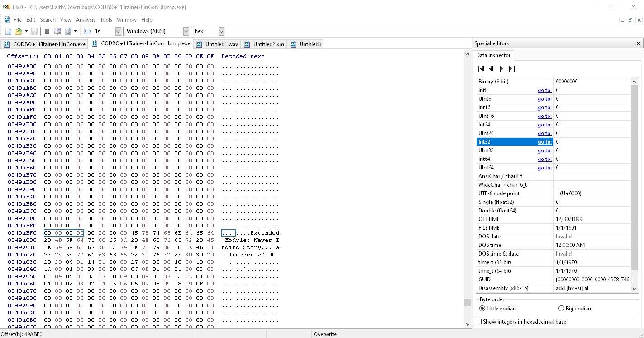
Task: Switch to CODBO+11Trainer-LinGon.exe tab
Action: pos(44,44)
